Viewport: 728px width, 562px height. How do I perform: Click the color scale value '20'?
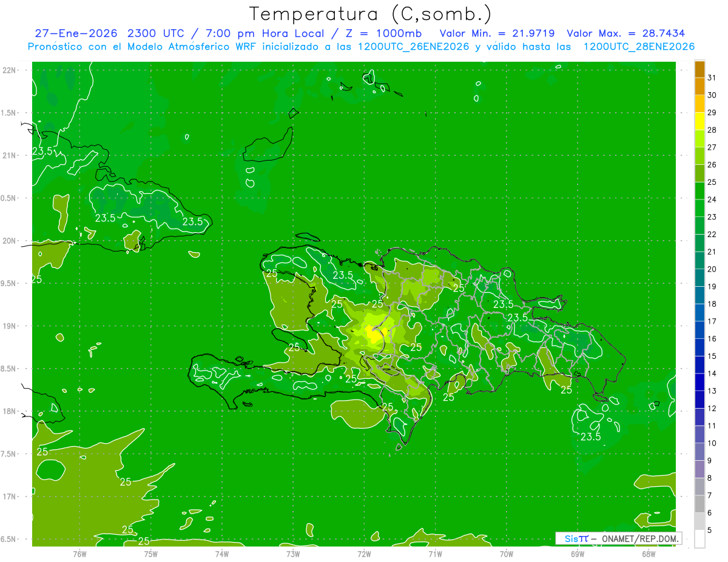(712, 269)
